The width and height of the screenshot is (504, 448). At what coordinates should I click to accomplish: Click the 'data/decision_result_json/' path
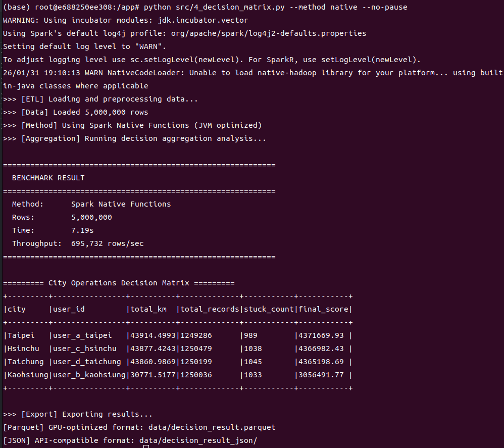pyautogui.click(x=198, y=441)
